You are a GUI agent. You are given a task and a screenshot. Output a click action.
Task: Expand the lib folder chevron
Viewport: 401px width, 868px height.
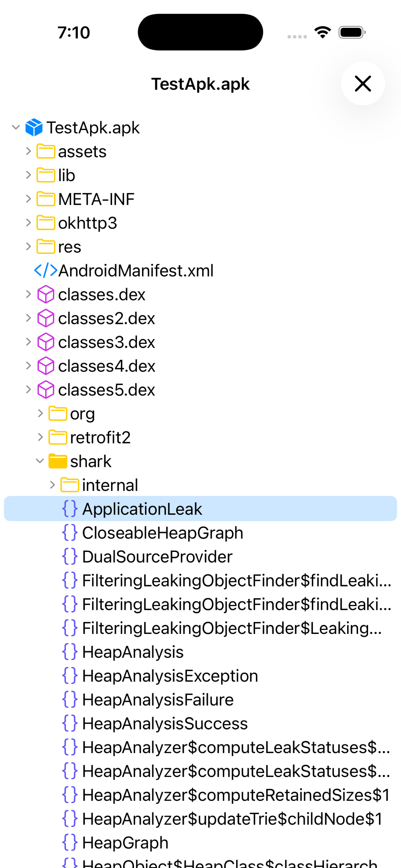tap(28, 175)
